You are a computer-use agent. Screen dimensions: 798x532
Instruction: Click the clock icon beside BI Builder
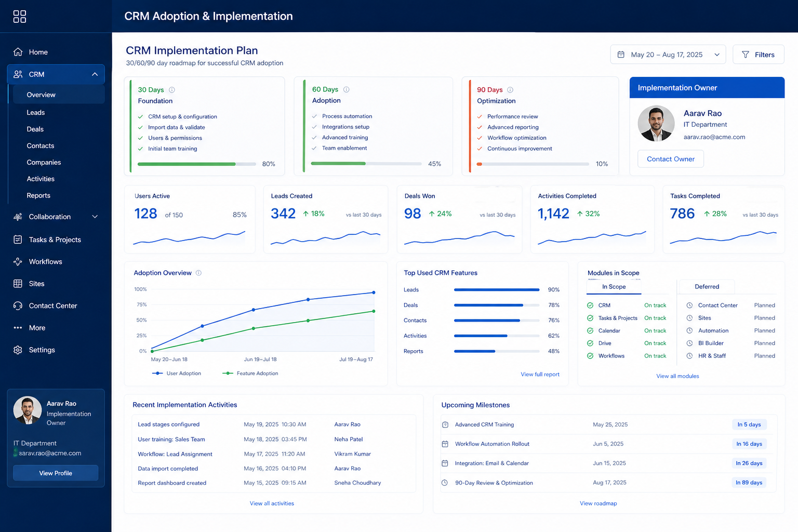coord(689,343)
